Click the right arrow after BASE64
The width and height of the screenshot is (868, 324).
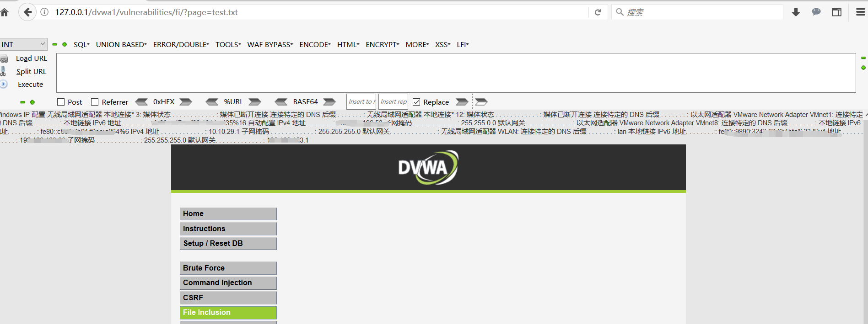[x=329, y=102]
